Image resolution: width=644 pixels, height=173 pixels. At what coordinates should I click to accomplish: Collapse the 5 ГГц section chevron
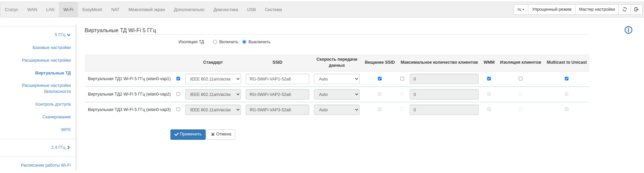point(69,35)
